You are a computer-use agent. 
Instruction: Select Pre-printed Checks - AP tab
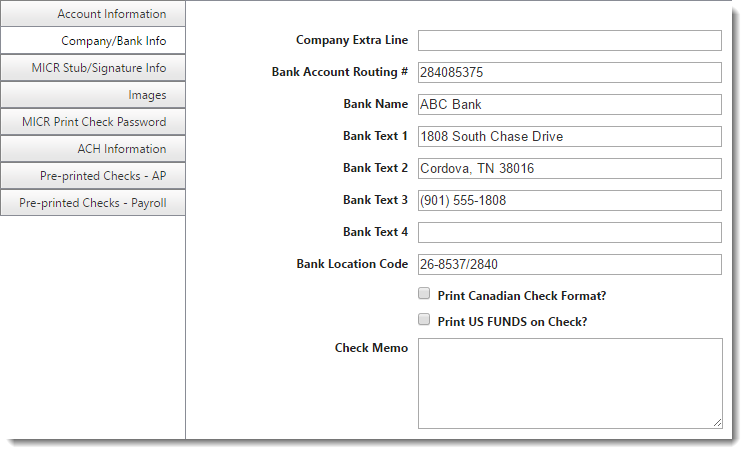point(93,176)
